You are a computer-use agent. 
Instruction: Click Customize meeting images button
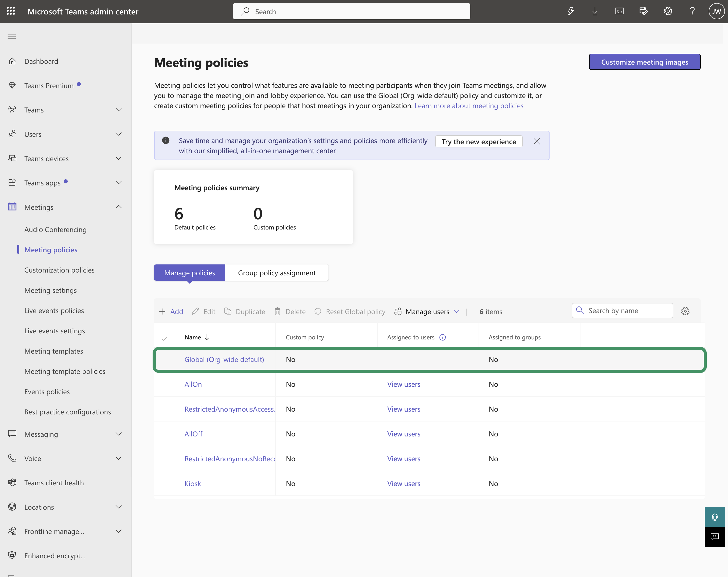pyautogui.click(x=645, y=62)
